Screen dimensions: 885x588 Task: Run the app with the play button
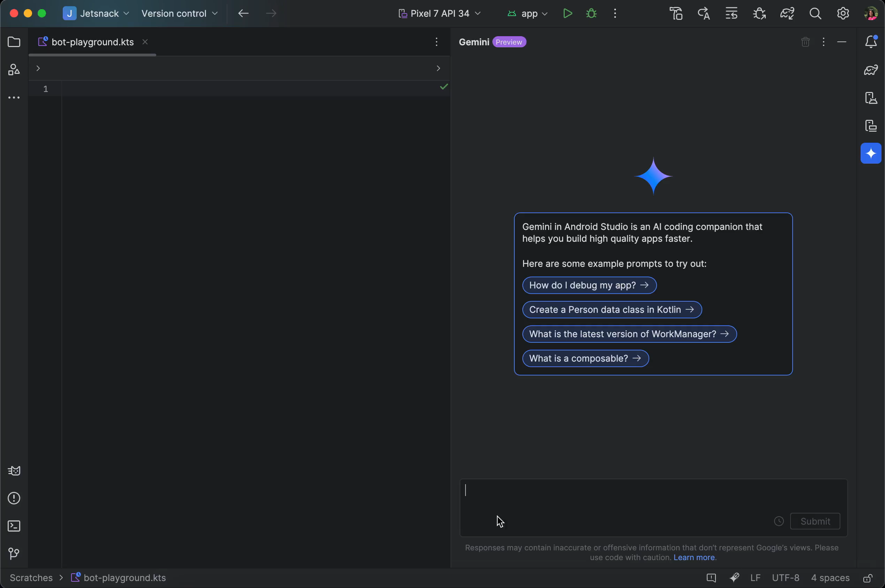(x=568, y=14)
